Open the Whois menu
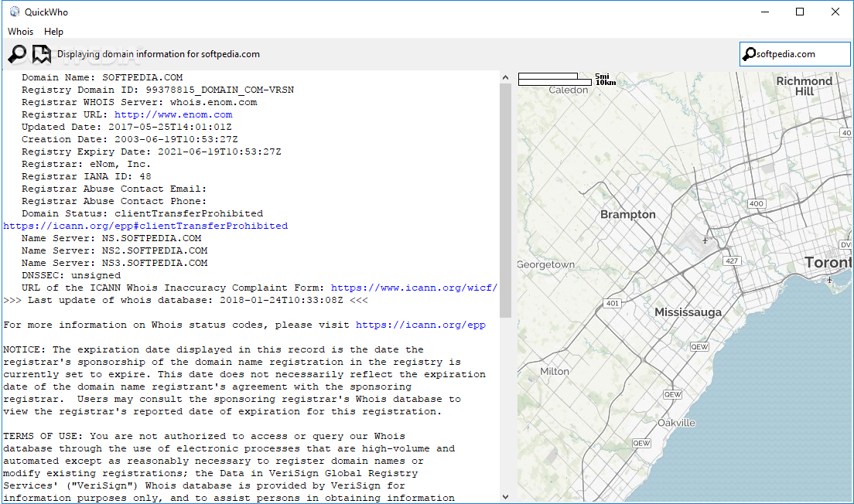The height and width of the screenshot is (504, 854). pyautogui.click(x=20, y=32)
